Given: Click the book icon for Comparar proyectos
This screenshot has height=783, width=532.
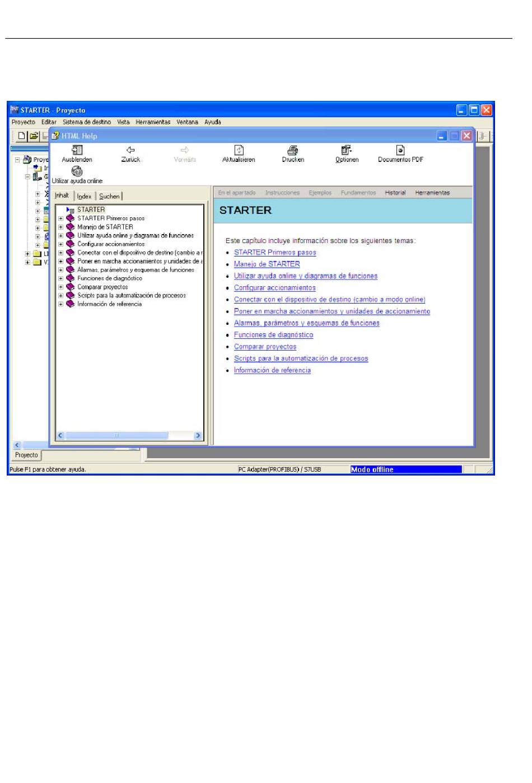Looking at the screenshot, I should [x=71, y=287].
